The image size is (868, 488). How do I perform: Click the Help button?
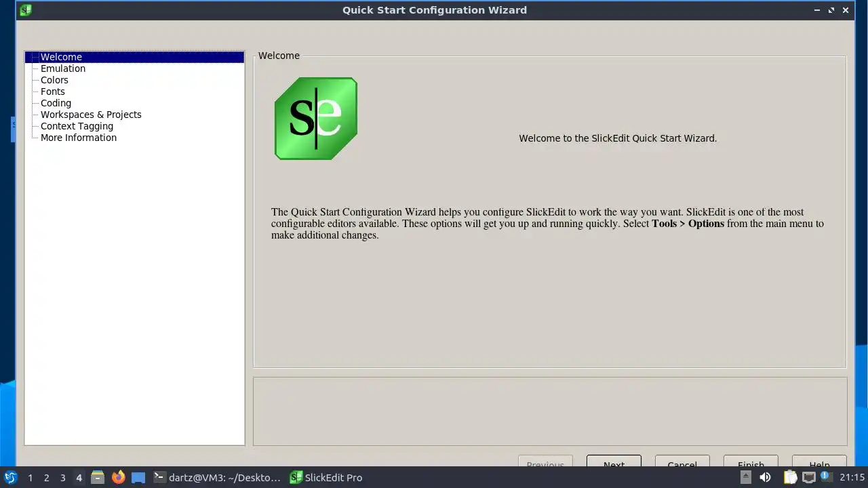click(x=819, y=461)
